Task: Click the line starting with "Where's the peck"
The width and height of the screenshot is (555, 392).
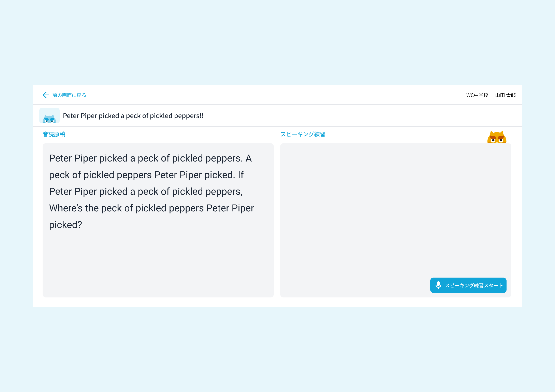Action: (151, 208)
